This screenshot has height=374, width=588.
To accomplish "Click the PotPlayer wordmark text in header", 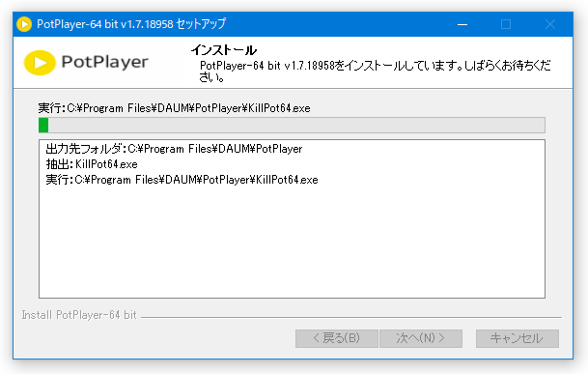I will click(x=105, y=62).
